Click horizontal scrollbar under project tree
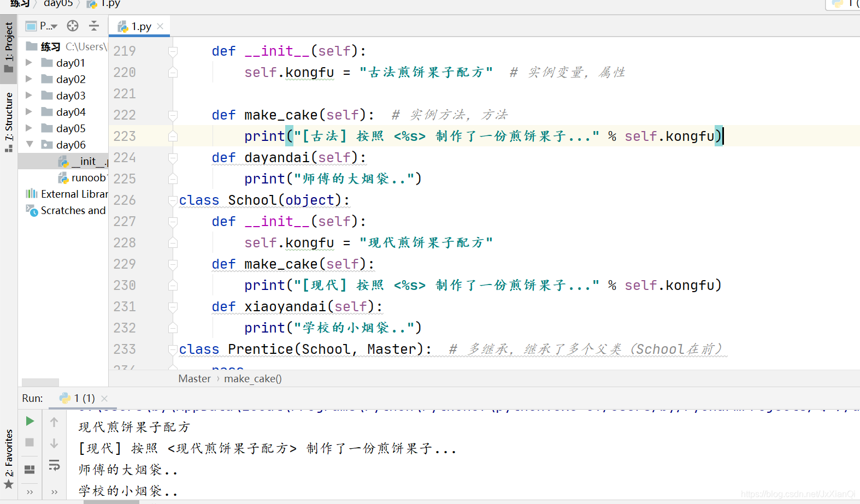The image size is (860, 504). click(x=40, y=382)
